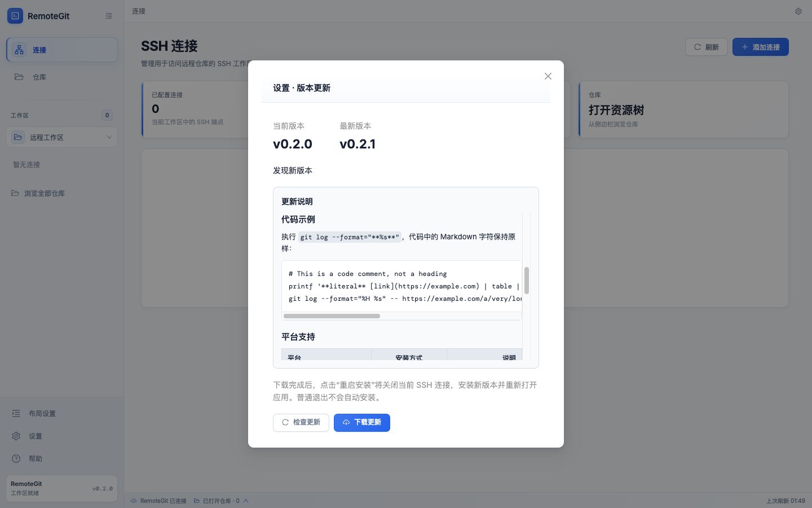Click the 添加连接 button
This screenshot has width=812, height=508.
click(x=760, y=47)
